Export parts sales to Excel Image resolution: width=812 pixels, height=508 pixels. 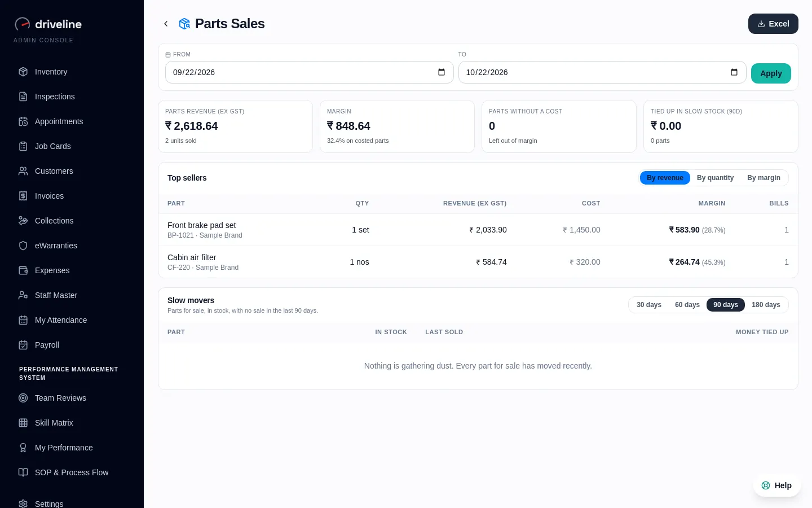click(773, 24)
